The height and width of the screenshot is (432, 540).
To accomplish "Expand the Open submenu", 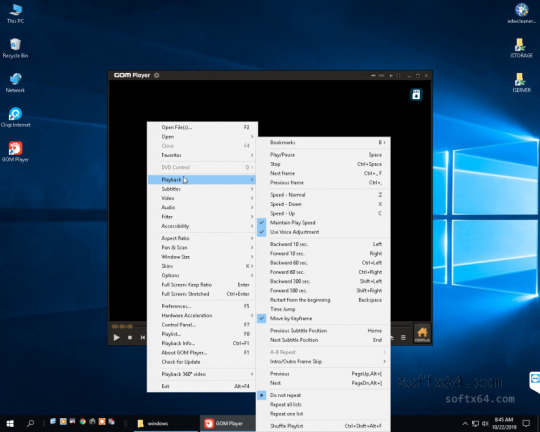I will point(202,136).
